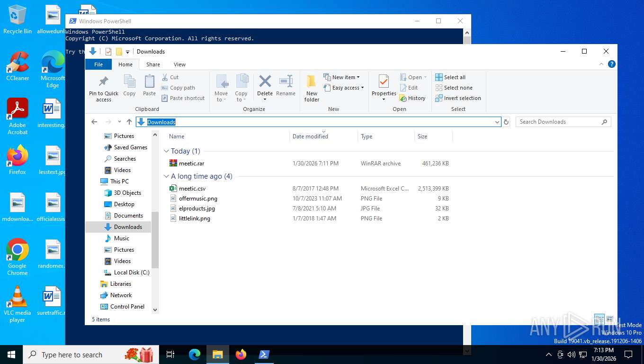Collapse the Today group
644x364 pixels.
(x=167, y=151)
